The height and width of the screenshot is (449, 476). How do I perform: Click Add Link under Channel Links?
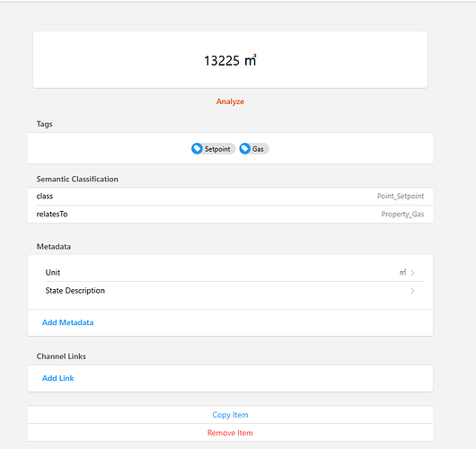[x=58, y=378]
